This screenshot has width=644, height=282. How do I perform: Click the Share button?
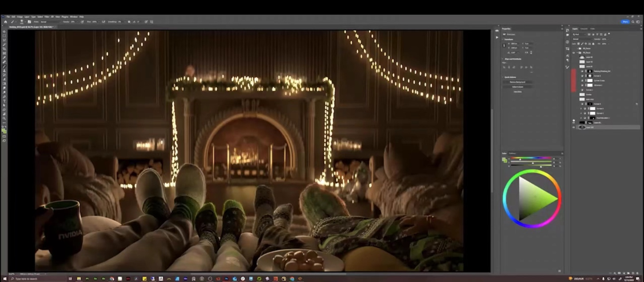coord(625,21)
